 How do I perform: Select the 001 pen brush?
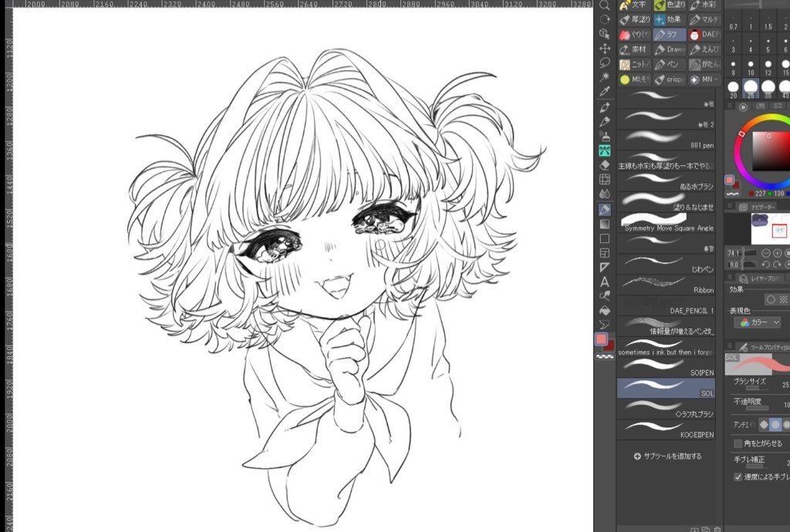666,140
